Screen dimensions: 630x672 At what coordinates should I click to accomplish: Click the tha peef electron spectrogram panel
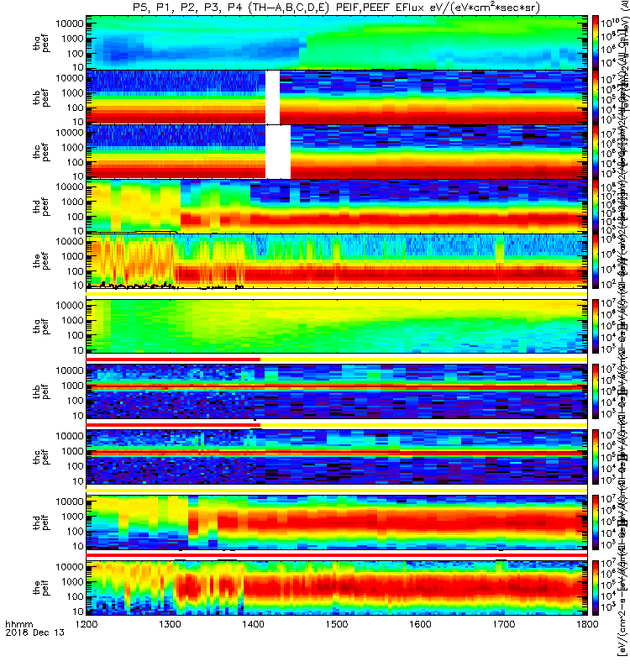click(337, 43)
